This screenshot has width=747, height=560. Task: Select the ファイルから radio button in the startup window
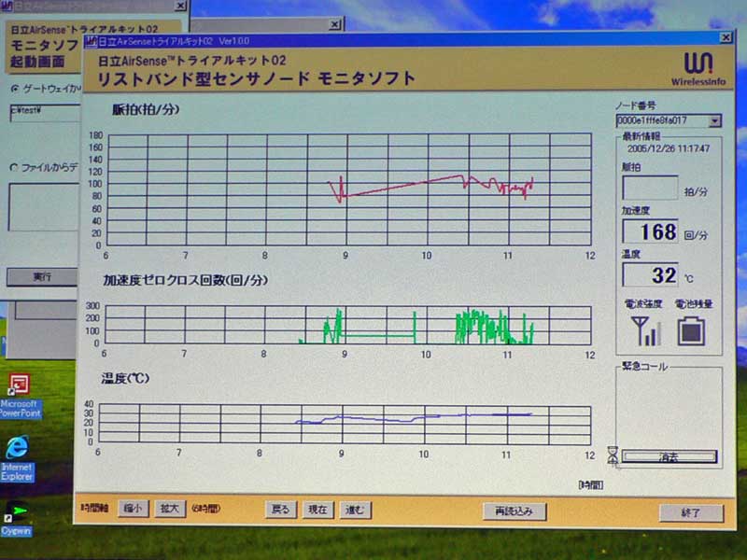click(x=14, y=168)
